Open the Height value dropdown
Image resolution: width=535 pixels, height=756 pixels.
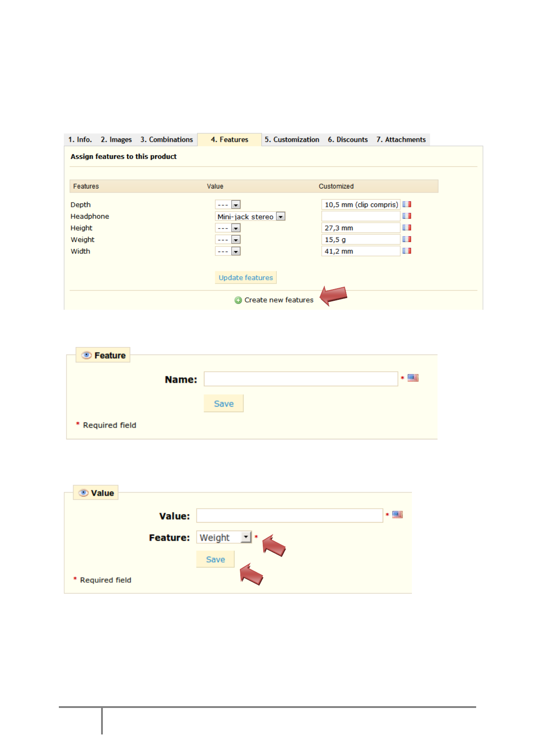coord(228,228)
